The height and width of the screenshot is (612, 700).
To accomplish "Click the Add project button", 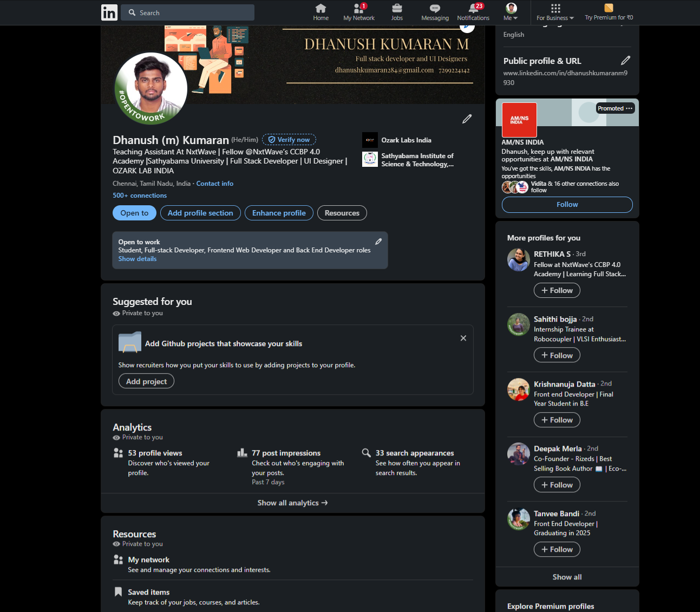I will (x=146, y=381).
